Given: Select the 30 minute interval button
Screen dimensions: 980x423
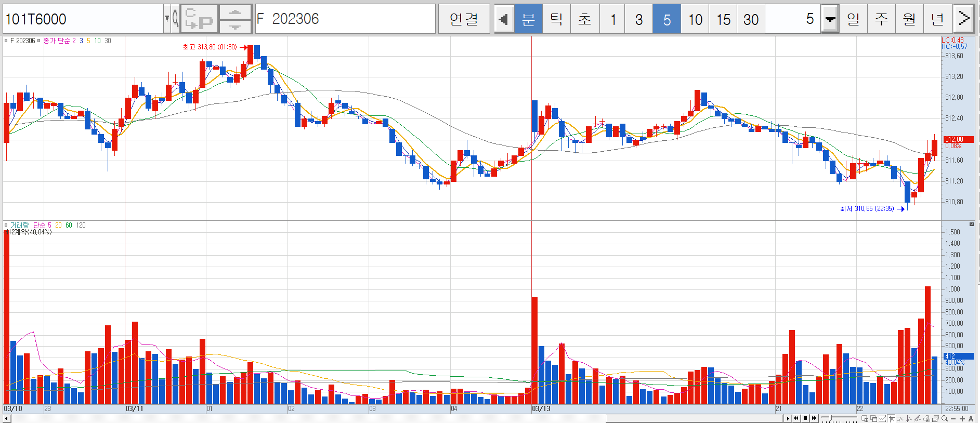Looking at the screenshot, I should 751,19.
